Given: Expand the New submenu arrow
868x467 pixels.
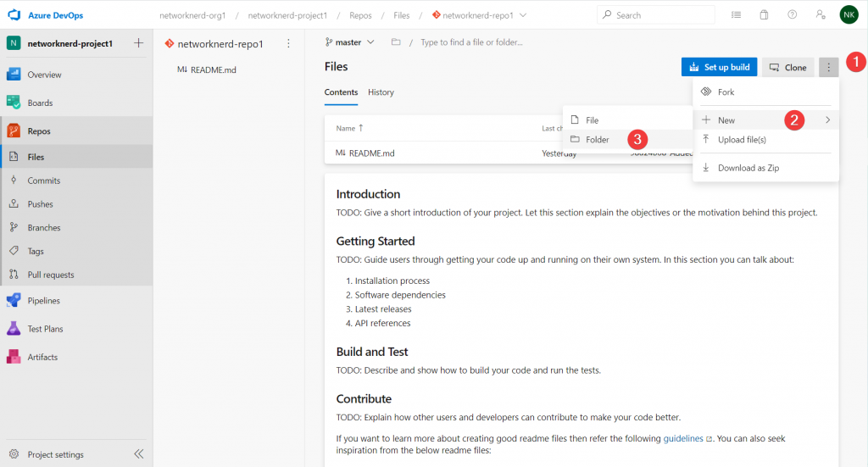Looking at the screenshot, I should (827, 120).
